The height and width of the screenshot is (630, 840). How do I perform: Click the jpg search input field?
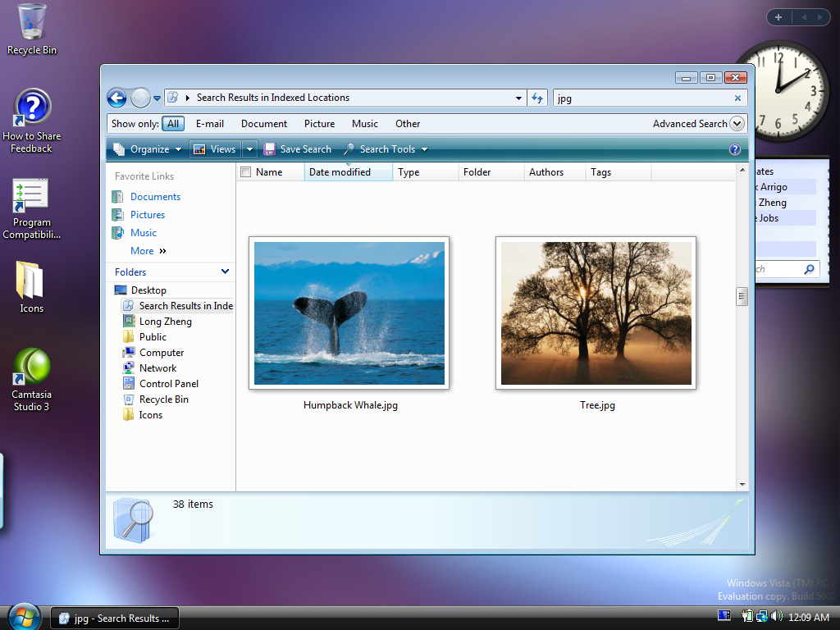pyautogui.click(x=643, y=98)
